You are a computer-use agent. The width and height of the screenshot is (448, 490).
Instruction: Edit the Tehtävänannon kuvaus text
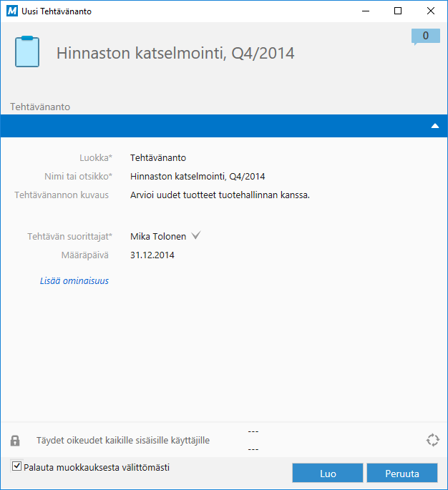(x=220, y=195)
